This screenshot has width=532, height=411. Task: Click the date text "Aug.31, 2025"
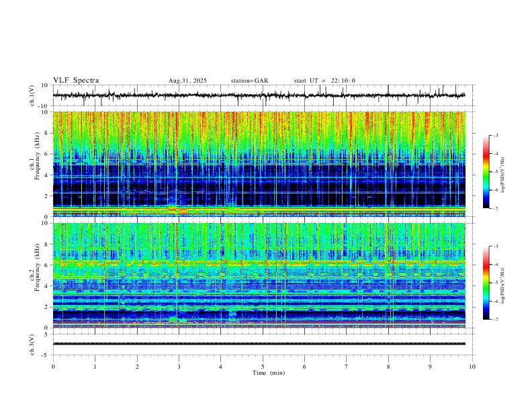point(187,81)
